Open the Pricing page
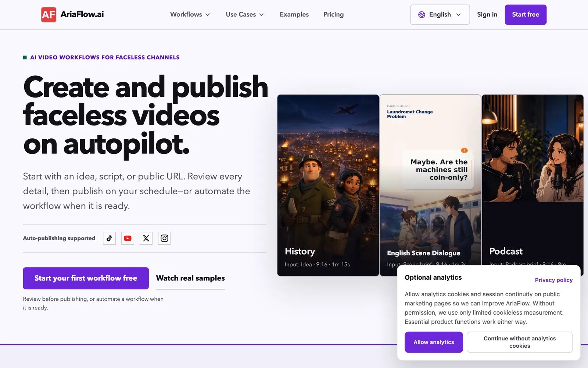 (x=333, y=14)
